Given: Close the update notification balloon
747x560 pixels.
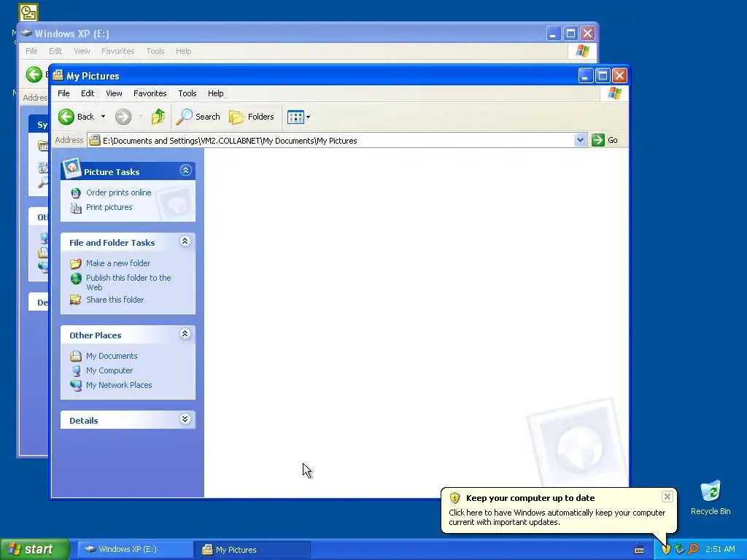Looking at the screenshot, I should pyautogui.click(x=667, y=497).
